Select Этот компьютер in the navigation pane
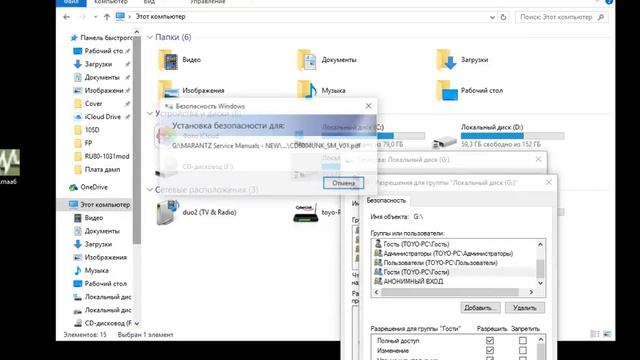The width and height of the screenshot is (640, 360). (x=100, y=205)
